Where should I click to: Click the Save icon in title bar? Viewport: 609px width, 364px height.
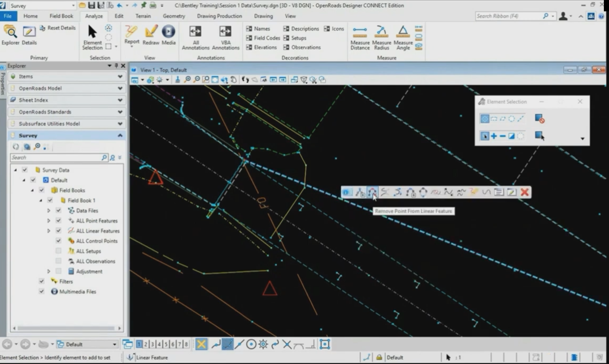click(x=91, y=5)
